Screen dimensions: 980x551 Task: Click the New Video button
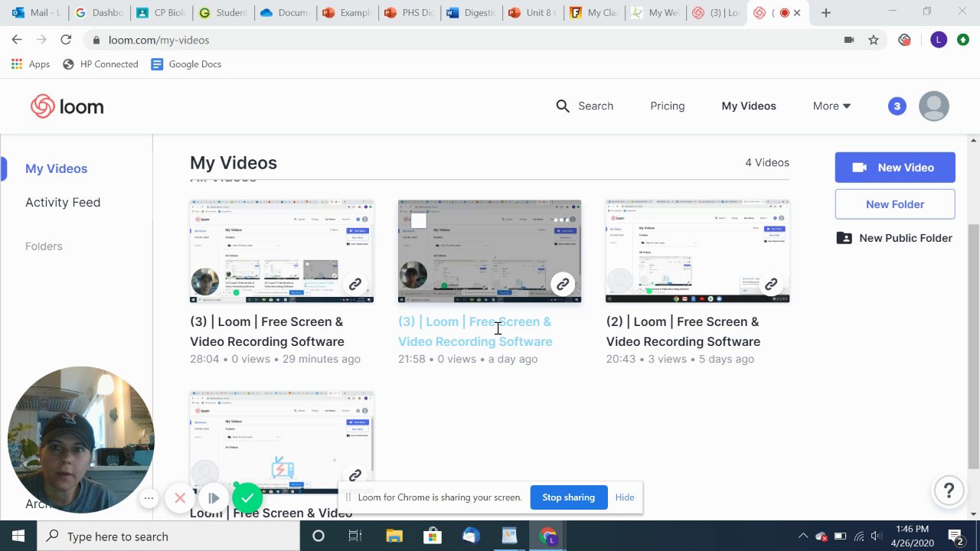pos(895,168)
